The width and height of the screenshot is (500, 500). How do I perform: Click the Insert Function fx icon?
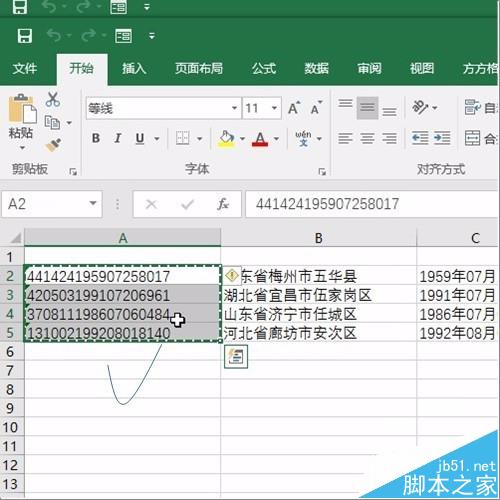coord(223,204)
